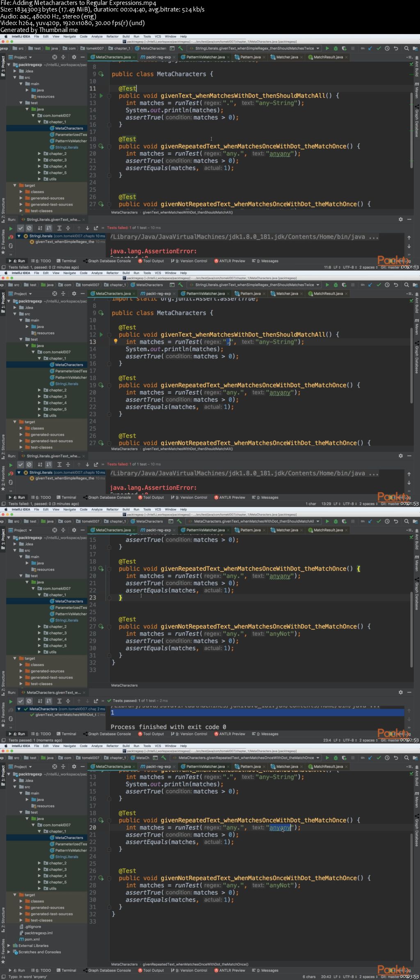420x980 pixels.
Task: Click the gutter run icon at line 19 in the 00:02:53 frame
Action: [101, 569]
